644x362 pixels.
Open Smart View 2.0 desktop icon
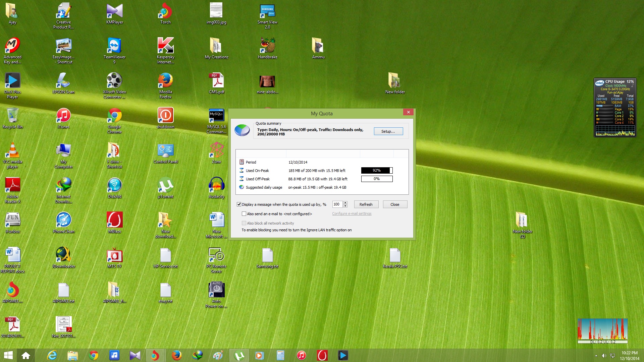(x=267, y=16)
